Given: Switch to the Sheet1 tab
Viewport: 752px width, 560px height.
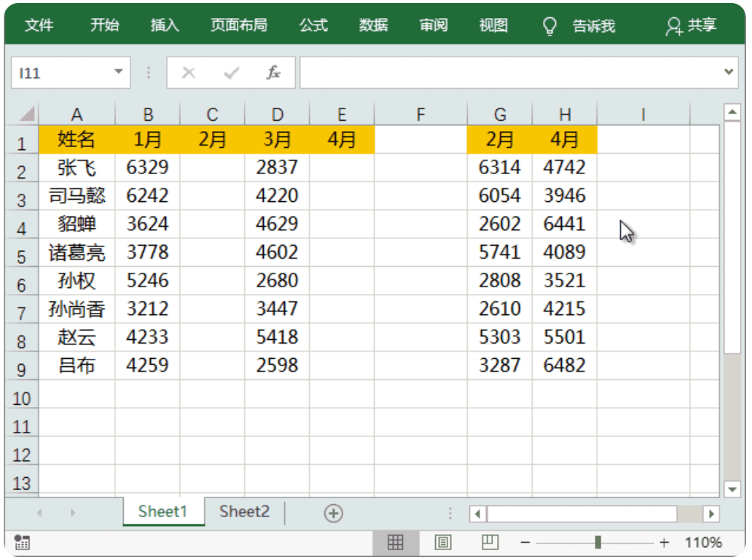Looking at the screenshot, I should point(163,512).
